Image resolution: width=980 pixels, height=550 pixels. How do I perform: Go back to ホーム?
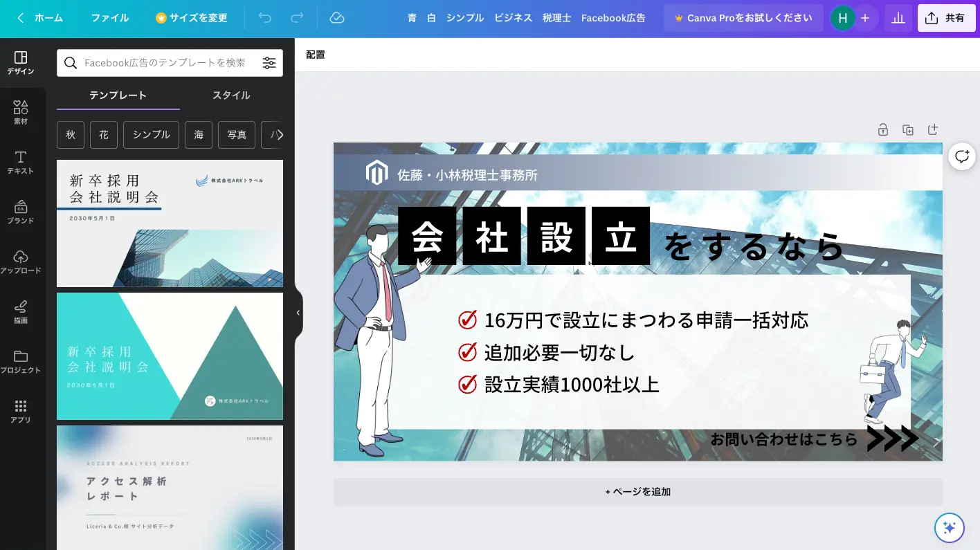coord(40,18)
